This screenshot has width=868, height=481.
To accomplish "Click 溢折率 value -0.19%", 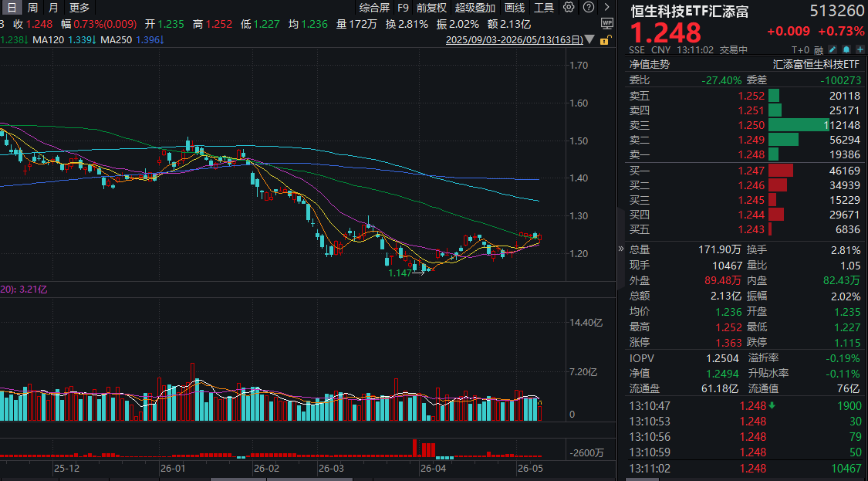I will coord(843,358).
